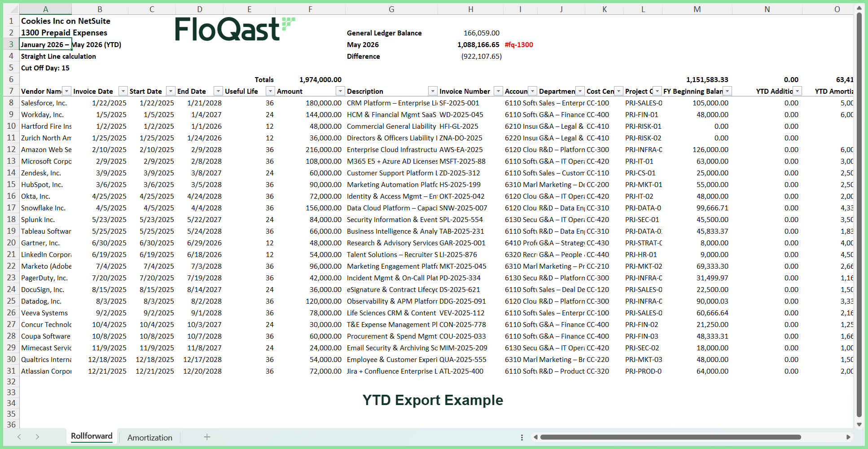
Task: Open the Start Date filter dropdown
Action: [171, 91]
